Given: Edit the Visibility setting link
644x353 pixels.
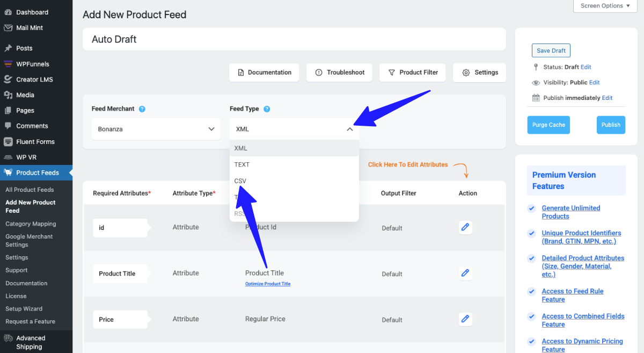Looking at the screenshot, I should pos(594,83).
